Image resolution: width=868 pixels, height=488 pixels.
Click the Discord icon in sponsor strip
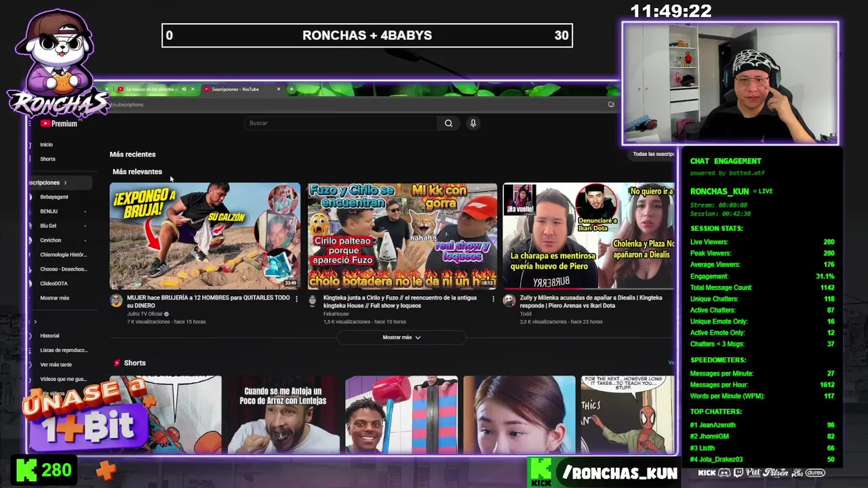[724, 472]
